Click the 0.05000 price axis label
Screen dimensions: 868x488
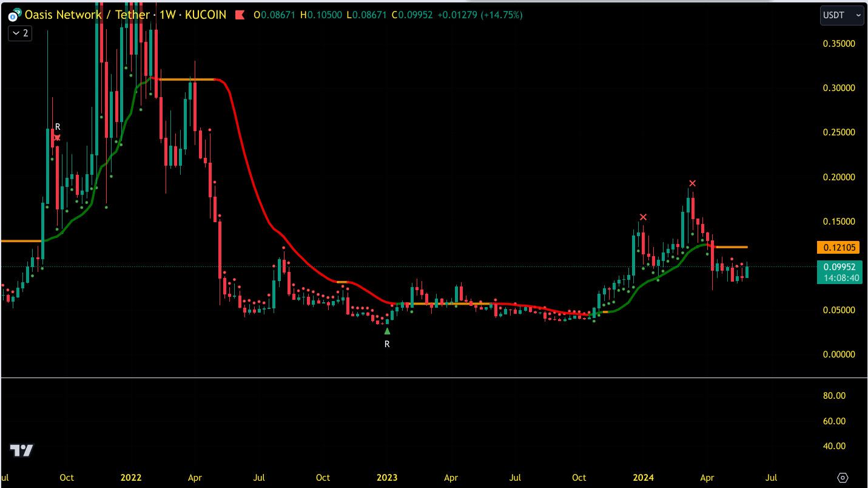coord(839,310)
